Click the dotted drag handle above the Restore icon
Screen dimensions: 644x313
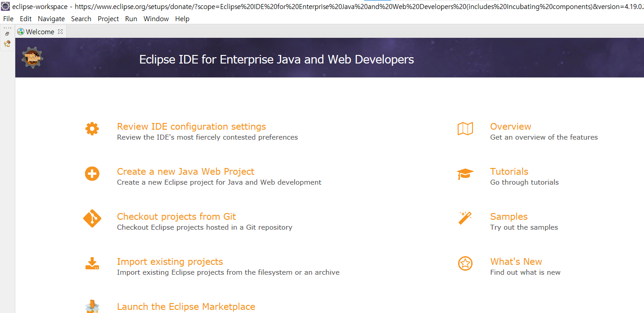[7, 28]
